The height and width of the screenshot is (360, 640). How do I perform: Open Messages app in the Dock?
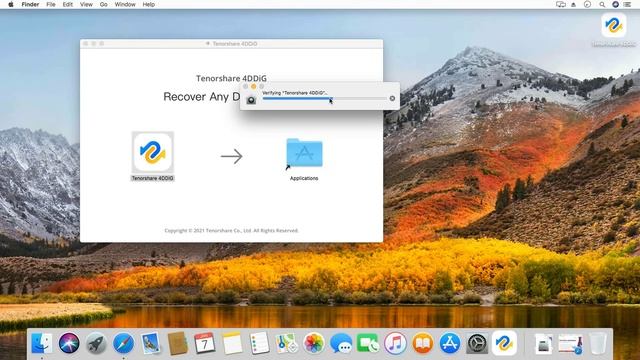pyautogui.click(x=341, y=343)
